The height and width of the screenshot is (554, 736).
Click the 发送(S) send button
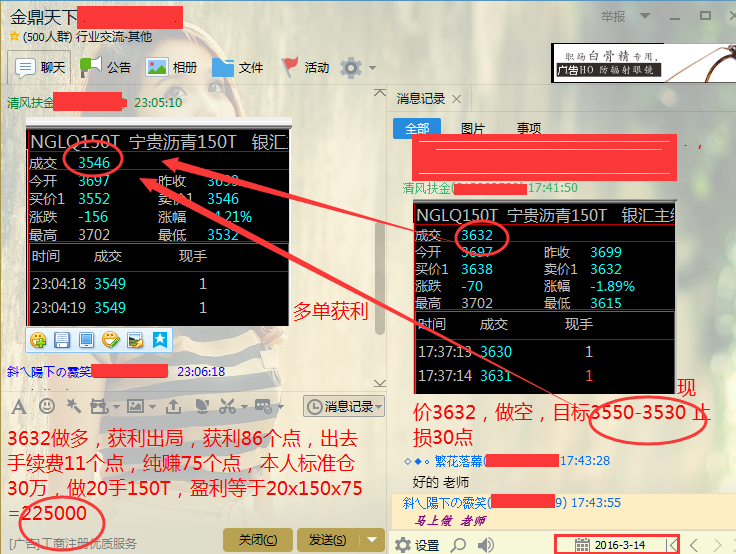click(x=327, y=540)
